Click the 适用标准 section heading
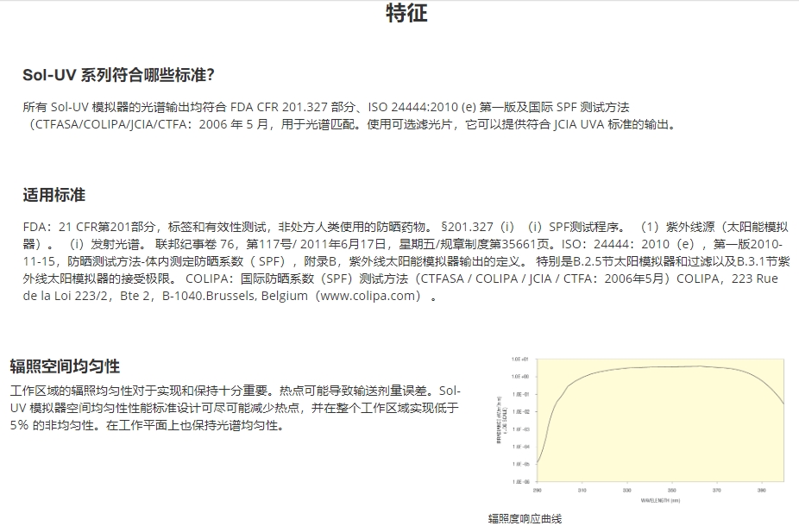Viewport: 799px width, 532px height. (x=54, y=195)
